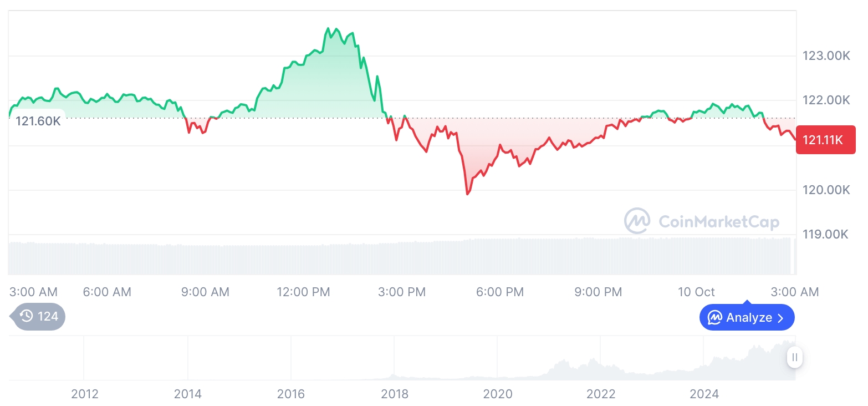Click the 123.00K price axis label
This screenshot has width=868, height=406.
tap(826, 55)
